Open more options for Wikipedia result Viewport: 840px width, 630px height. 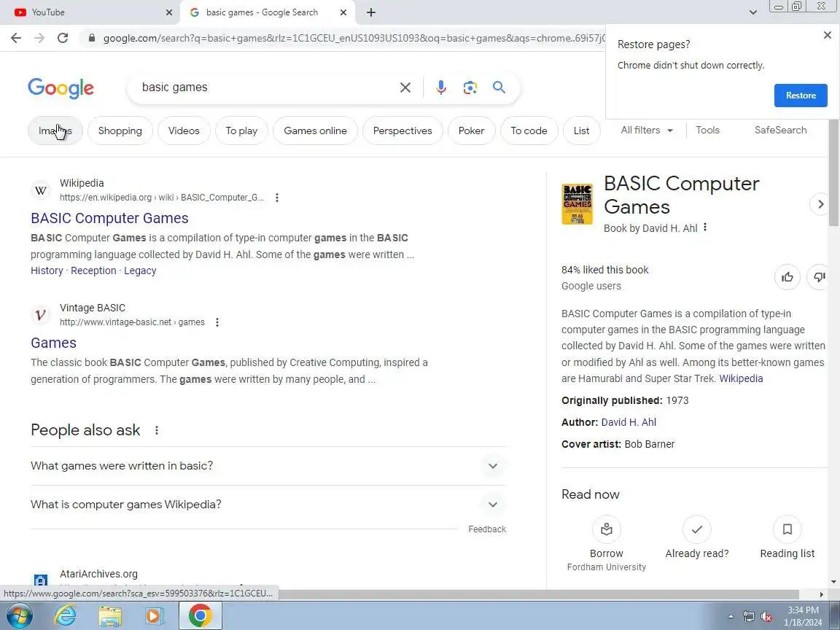point(277,198)
